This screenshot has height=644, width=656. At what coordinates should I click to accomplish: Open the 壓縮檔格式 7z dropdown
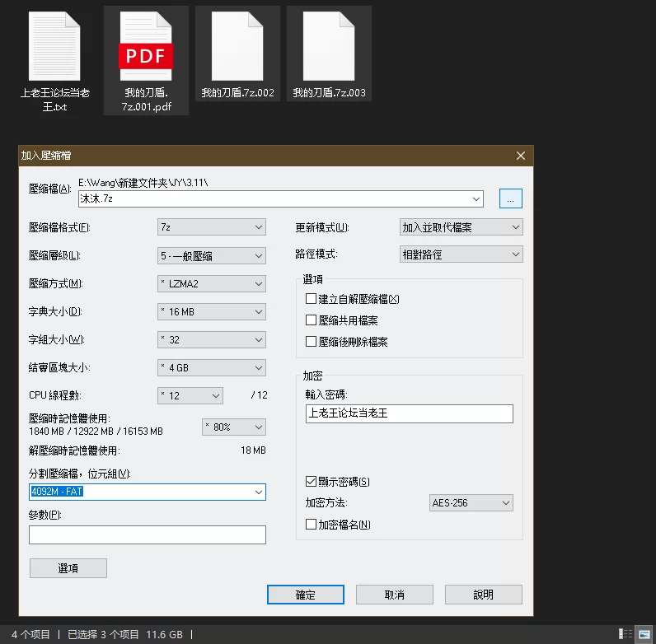point(212,227)
